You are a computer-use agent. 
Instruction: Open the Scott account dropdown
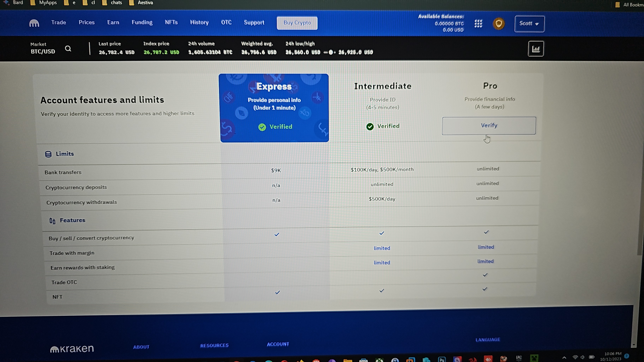[x=529, y=24]
